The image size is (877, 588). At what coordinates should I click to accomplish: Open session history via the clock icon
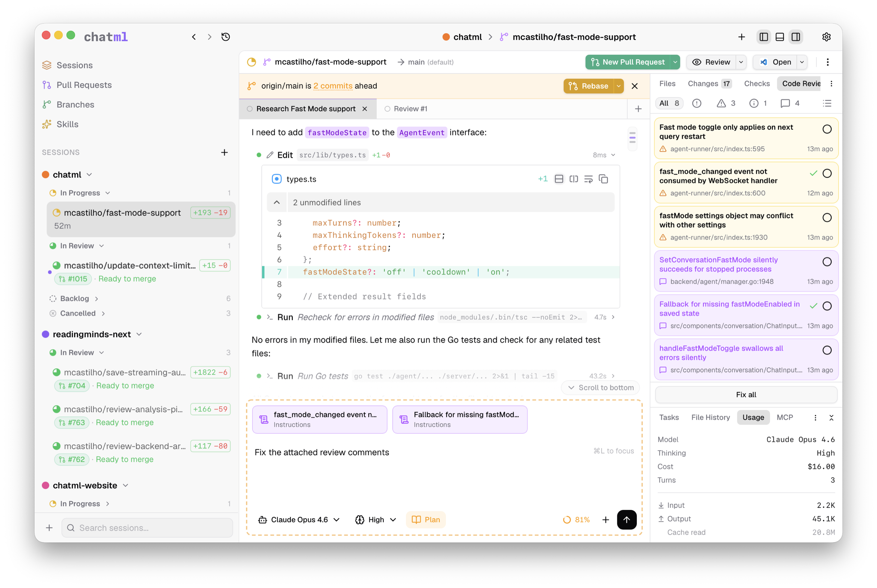point(225,37)
